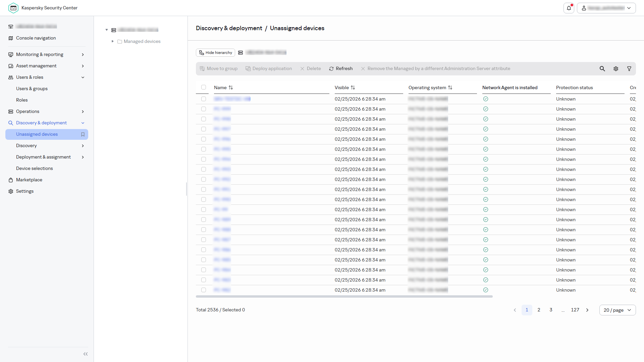Open the 20 / page dropdown
The width and height of the screenshot is (644, 362).
tap(618, 310)
